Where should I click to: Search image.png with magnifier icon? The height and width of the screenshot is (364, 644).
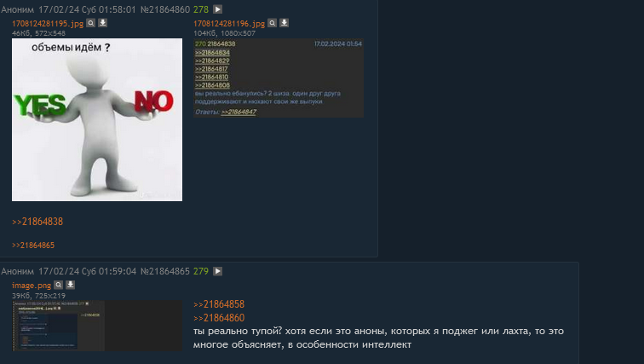click(58, 285)
